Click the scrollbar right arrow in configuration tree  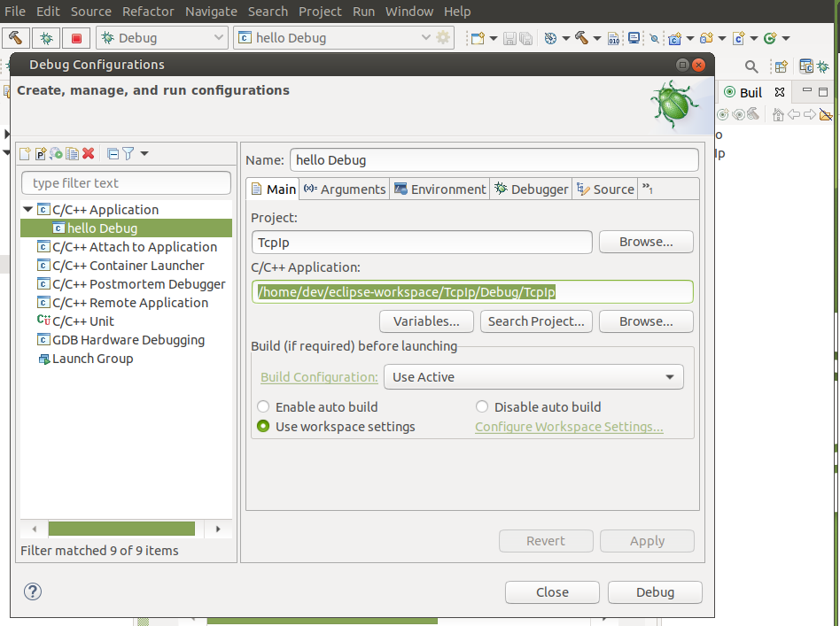(x=218, y=529)
